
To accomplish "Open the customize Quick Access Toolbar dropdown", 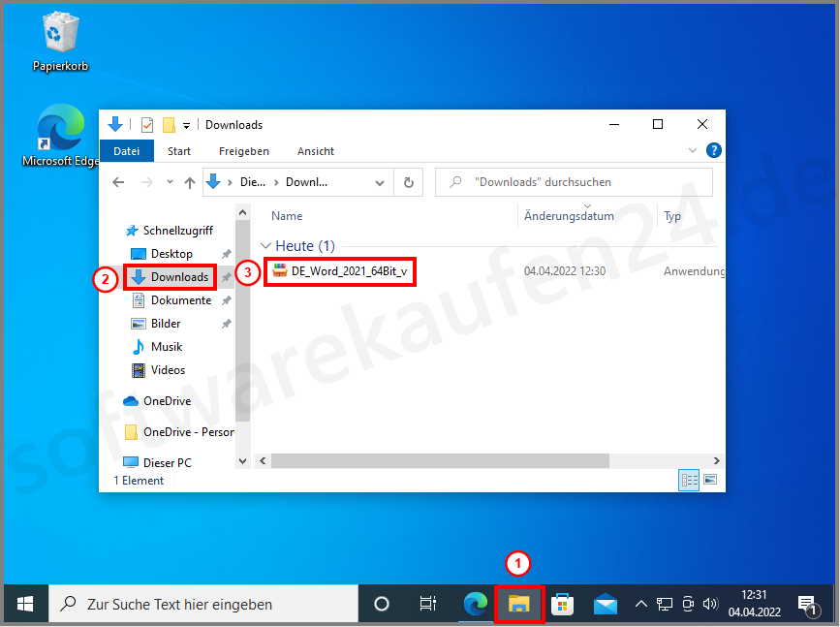I will [186, 125].
